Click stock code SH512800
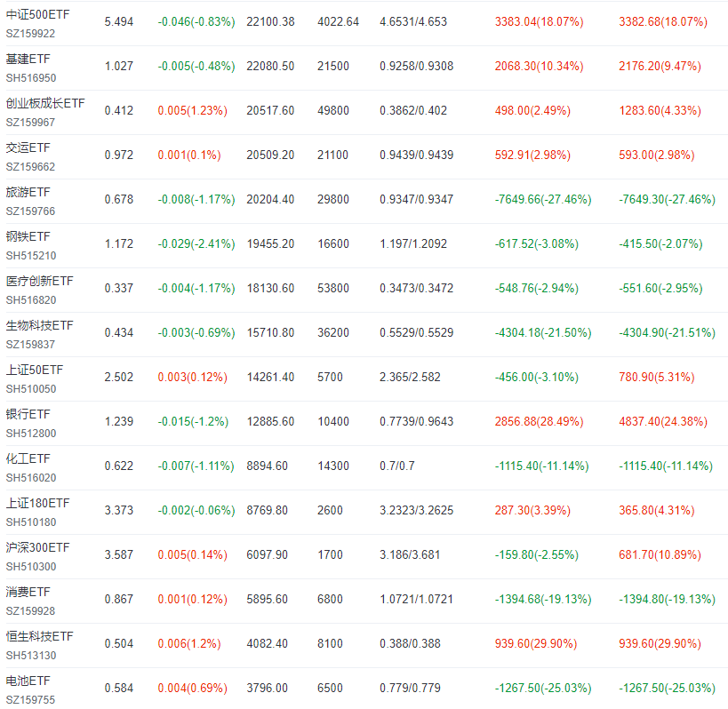Viewport: 728px width, 709px height. [x=30, y=434]
